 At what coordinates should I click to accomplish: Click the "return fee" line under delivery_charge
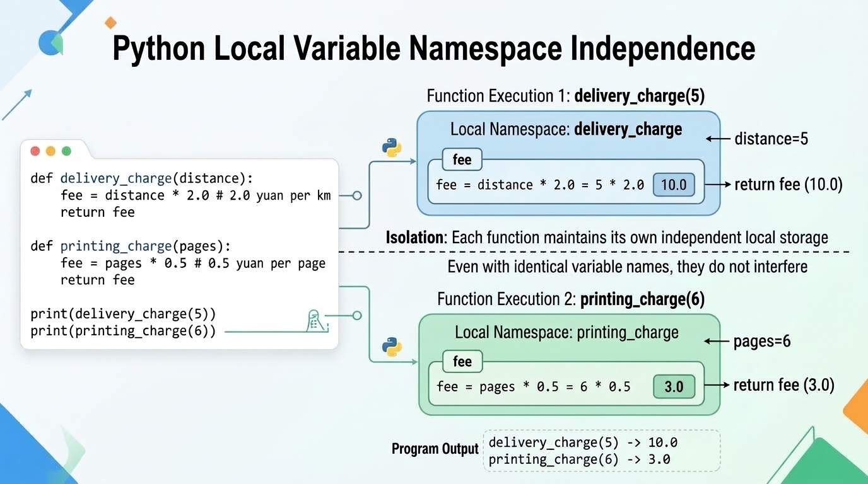pyautogui.click(x=98, y=212)
